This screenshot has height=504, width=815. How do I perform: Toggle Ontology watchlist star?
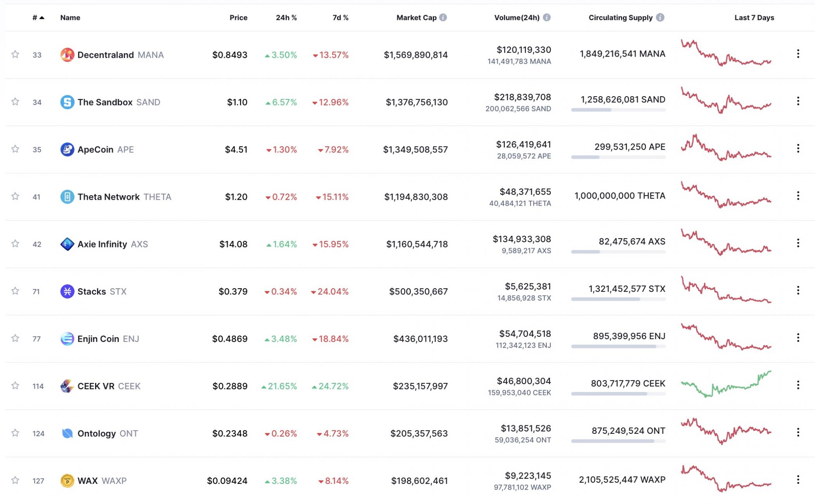click(x=15, y=433)
